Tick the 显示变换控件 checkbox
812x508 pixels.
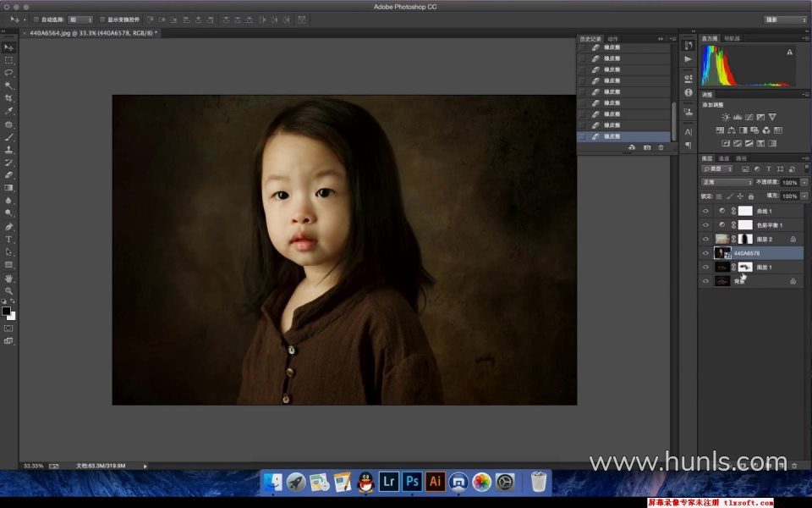point(102,19)
